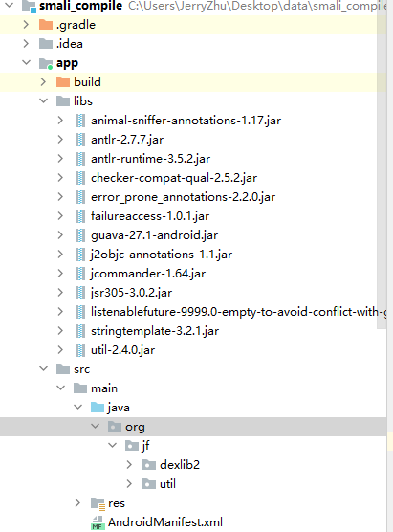Select jcommander-1.64.jar file name
393x532 pixels.
(x=148, y=274)
